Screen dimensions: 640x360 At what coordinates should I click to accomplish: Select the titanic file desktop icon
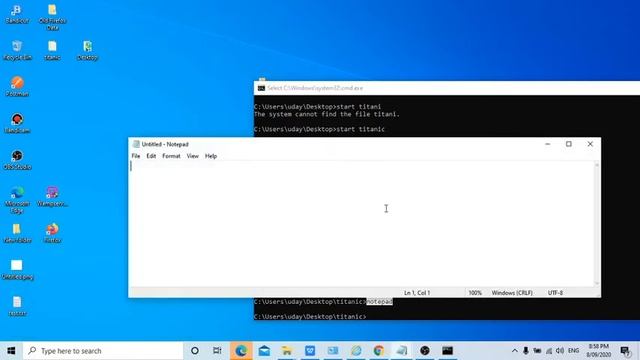pyautogui.click(x=52, y=50)
